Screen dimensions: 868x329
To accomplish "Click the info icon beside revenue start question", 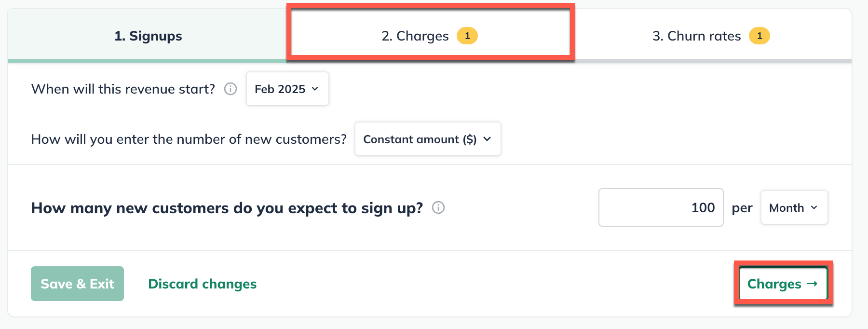I will pyautogui.click(x=231, y=89).
